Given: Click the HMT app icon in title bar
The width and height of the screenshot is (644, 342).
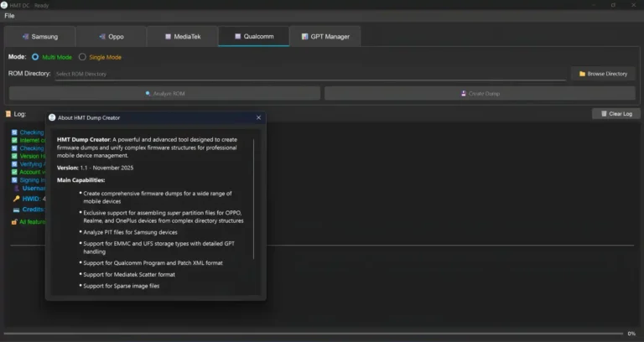Looking at the screenshot, I should coord(5,5).
